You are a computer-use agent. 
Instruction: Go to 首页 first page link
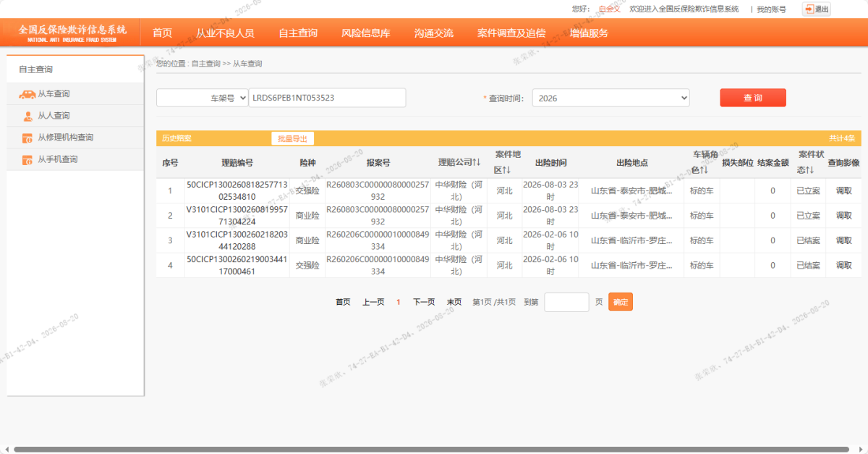click(x=343, y=302)
